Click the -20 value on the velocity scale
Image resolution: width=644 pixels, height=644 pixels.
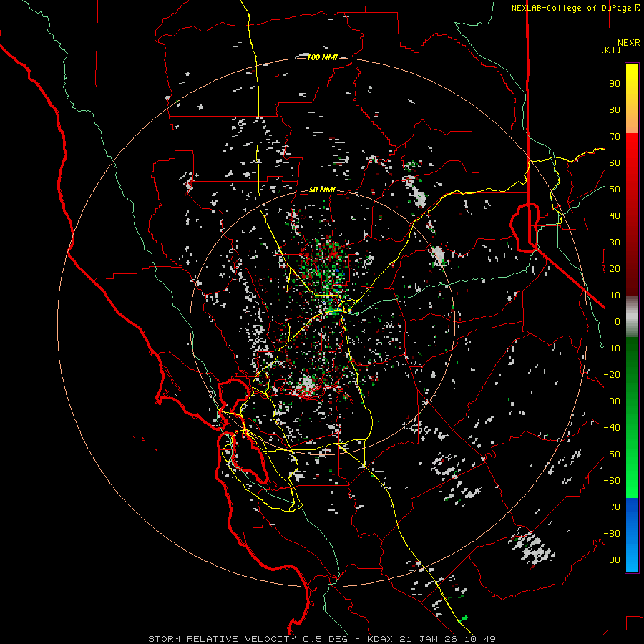click(x=612, y=374)
